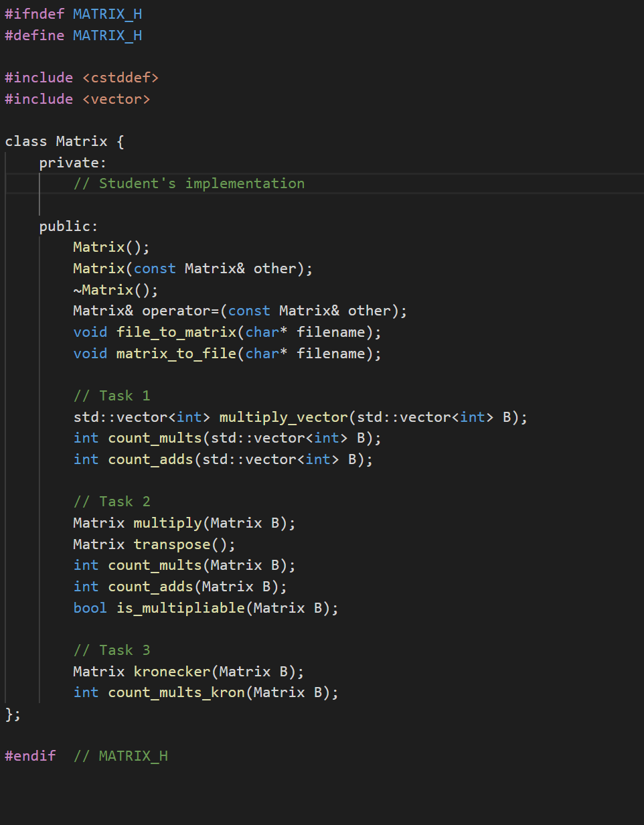644x825 pixels.
Task: Click the 'Matrix multiply(Matrix B);' line
Action: (185, 523)
